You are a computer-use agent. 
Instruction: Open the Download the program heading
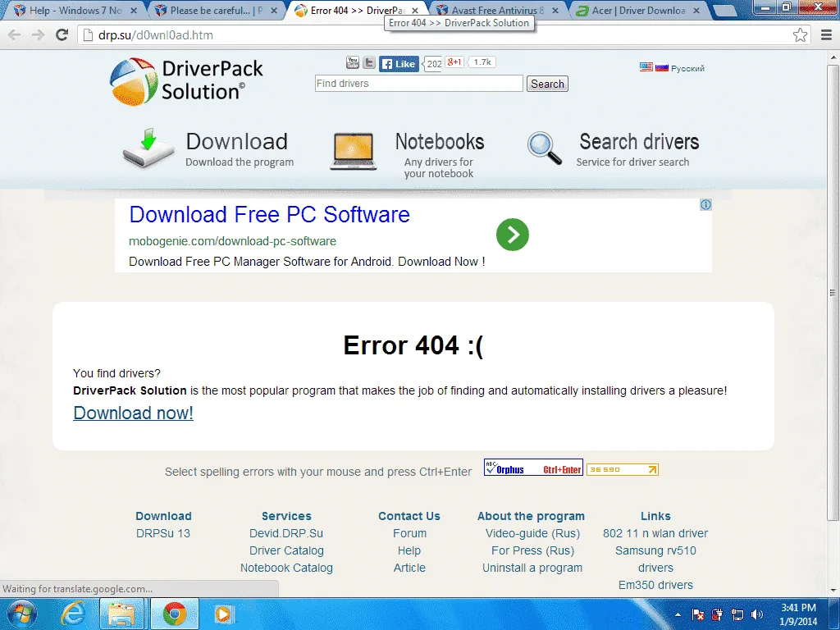(x=237, y=141)
